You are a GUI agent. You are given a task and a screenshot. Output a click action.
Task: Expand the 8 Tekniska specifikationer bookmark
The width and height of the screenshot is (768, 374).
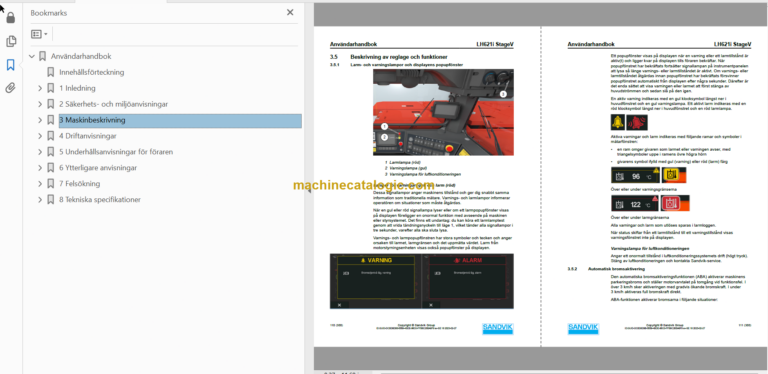pyautogui.click(x=40, y=200)
